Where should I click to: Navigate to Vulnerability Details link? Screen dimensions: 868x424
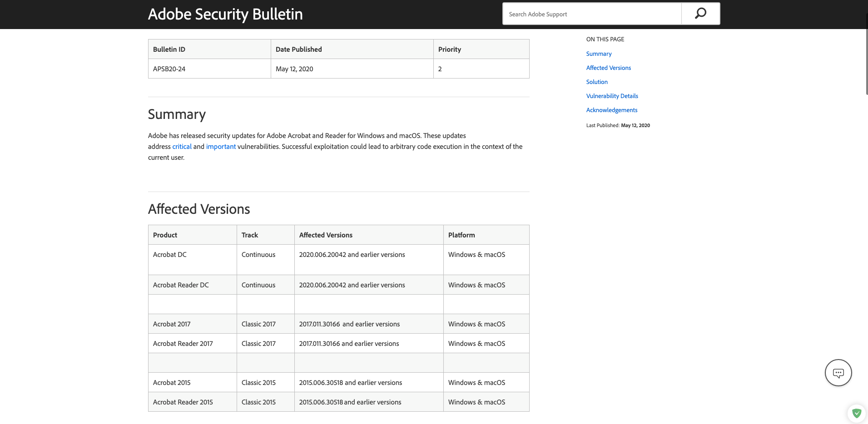click(612, 96)
